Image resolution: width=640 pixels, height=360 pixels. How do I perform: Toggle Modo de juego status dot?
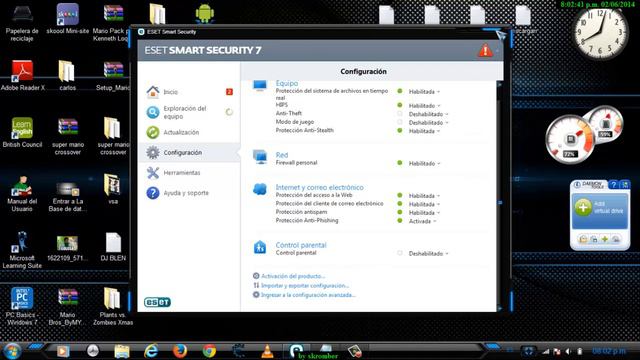[400, 122]
